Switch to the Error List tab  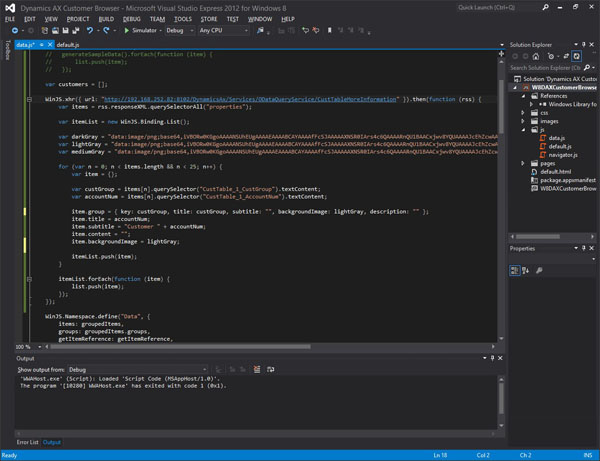[27, 442]
